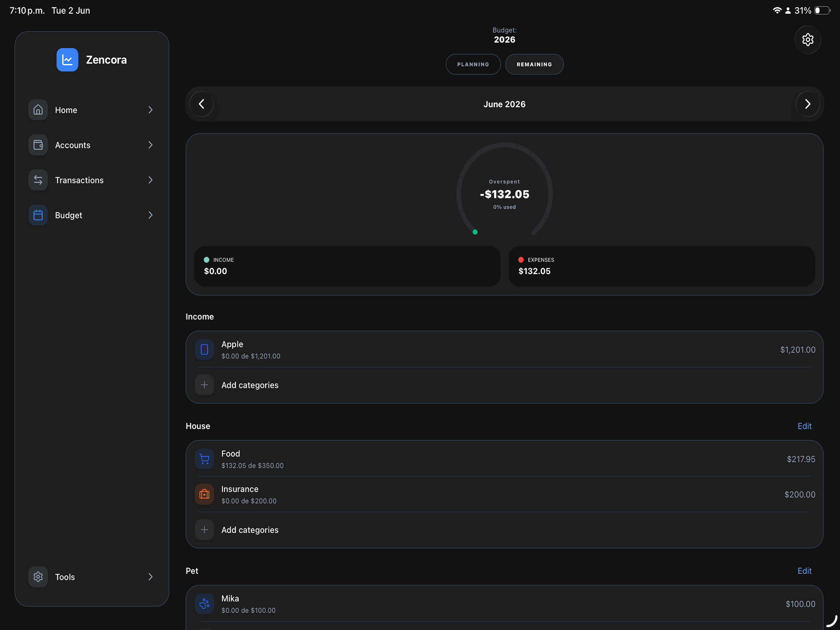Click the plus icon under Income section

point(204,385)
